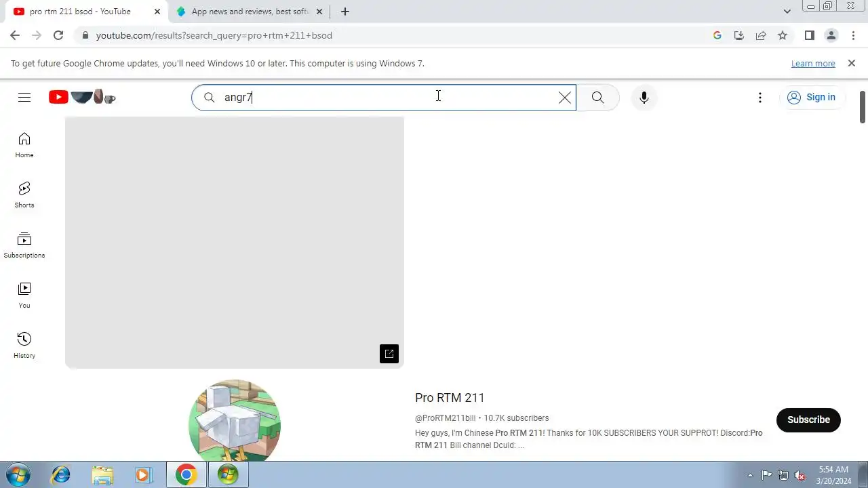Open the YouTube guide hamburger menu

24,98
